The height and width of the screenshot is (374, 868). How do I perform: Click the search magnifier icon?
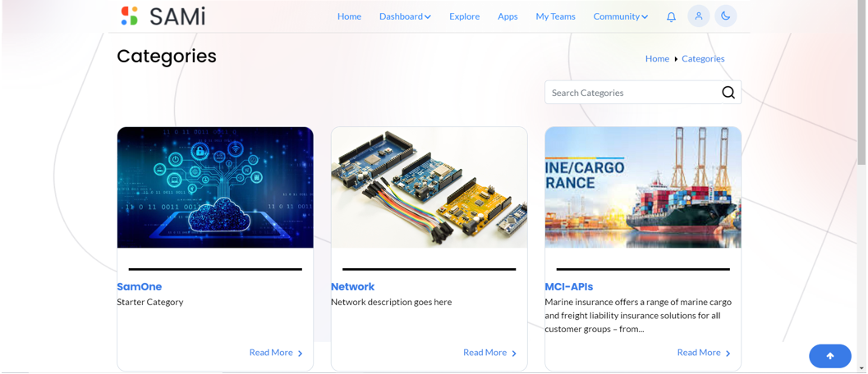click(728, 93)
